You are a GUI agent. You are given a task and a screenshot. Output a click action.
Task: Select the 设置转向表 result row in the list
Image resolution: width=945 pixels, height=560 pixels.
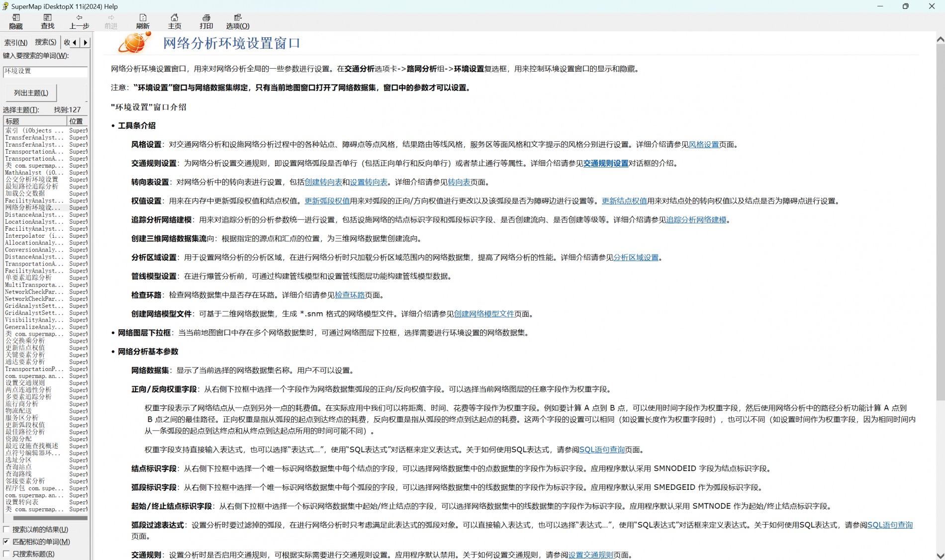[46, 502]
